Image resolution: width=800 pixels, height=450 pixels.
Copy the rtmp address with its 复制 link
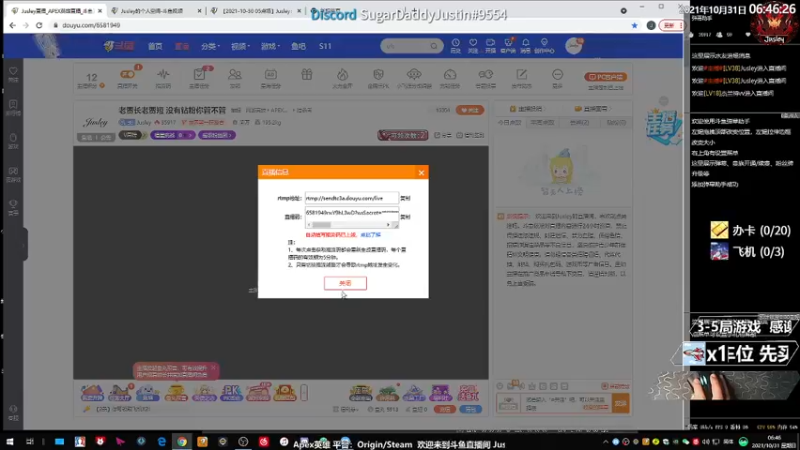click(405, 198)
